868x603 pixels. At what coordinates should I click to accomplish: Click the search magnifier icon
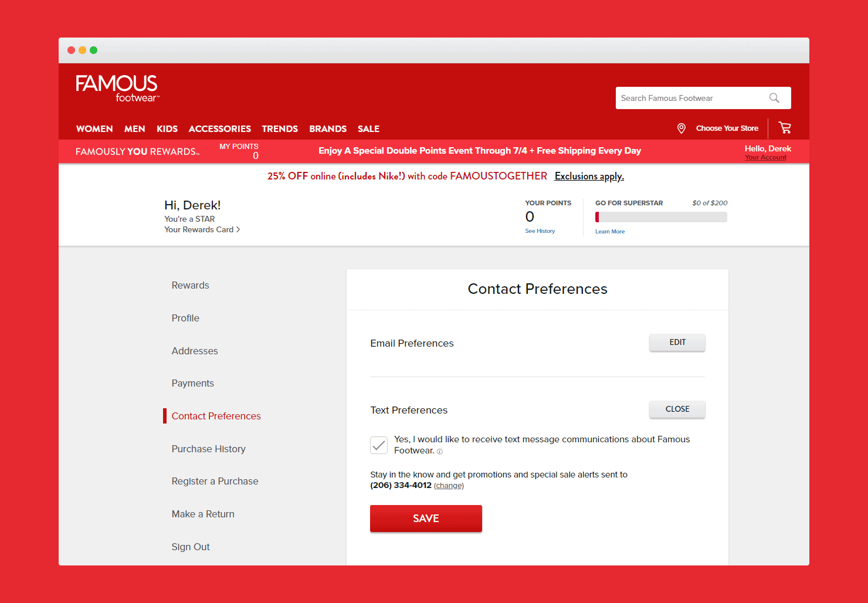[x=774, y=98]
